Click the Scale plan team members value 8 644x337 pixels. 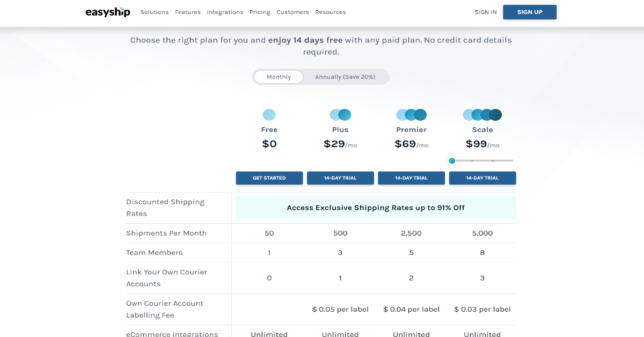[482, 253]
